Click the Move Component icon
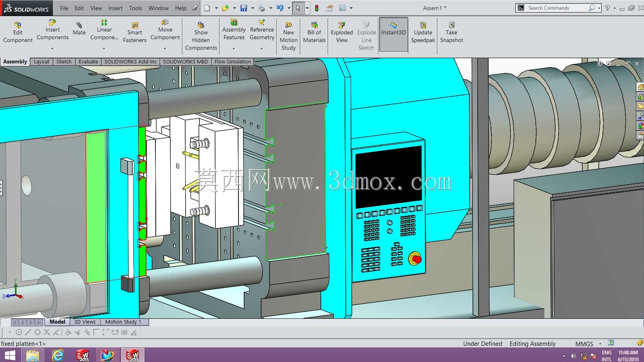 coord(165,22)
